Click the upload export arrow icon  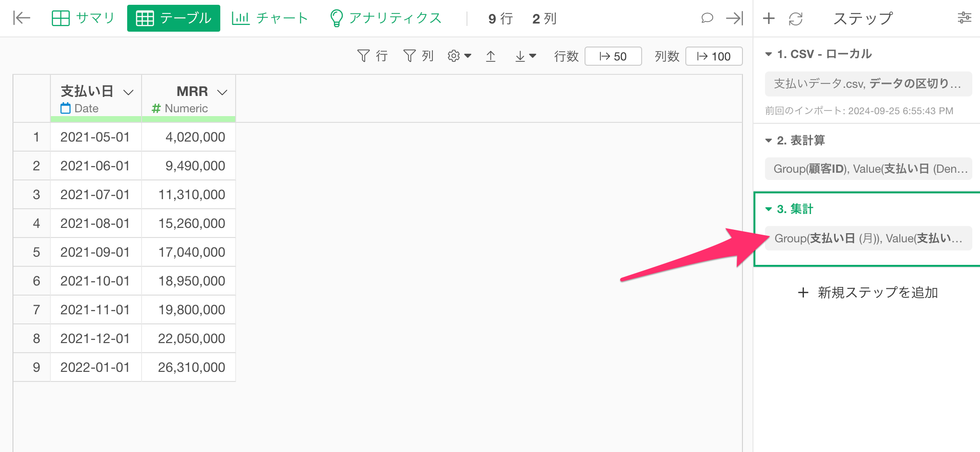pyautogui.click(x=490, y=56)
